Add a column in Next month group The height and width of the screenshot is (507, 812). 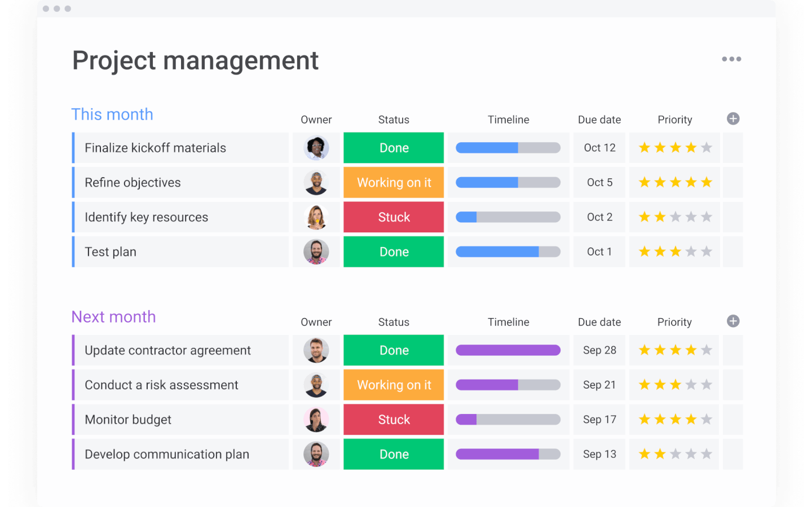pyautogui.click(x=733, y=321)
